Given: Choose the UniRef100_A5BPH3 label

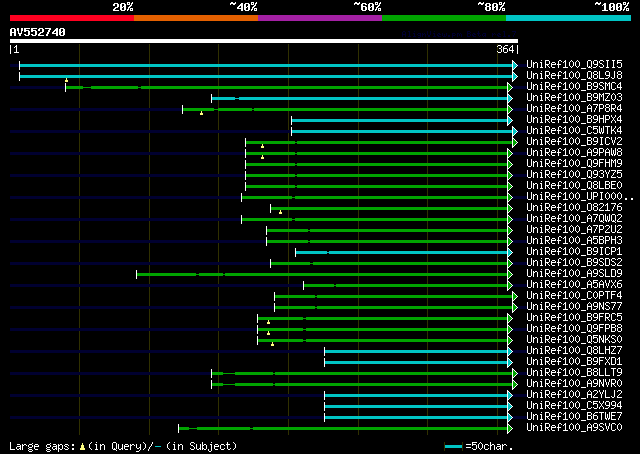Looking at the screenshot, I should coord(574,241).
